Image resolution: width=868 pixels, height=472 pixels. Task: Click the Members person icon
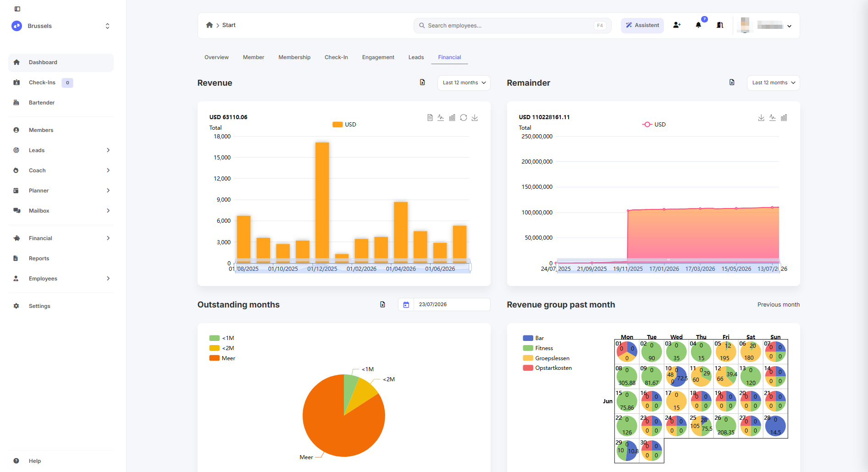click(17, 130)
